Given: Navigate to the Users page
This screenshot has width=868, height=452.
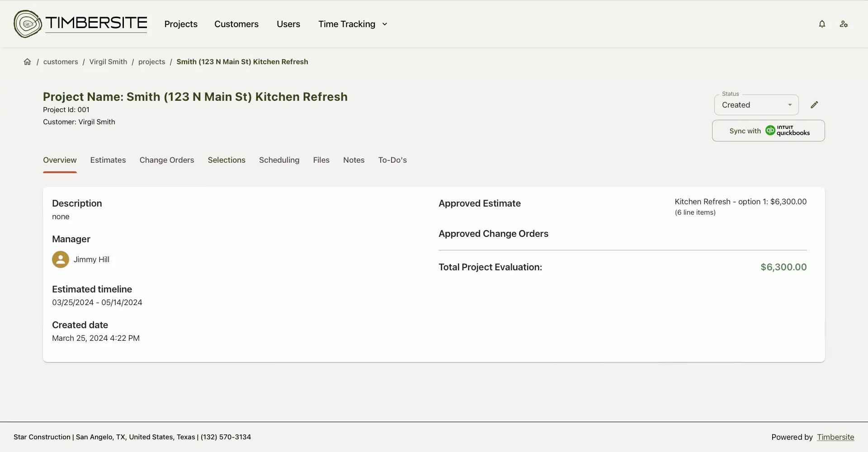Looking at the screenshot, I should [288, 24].
